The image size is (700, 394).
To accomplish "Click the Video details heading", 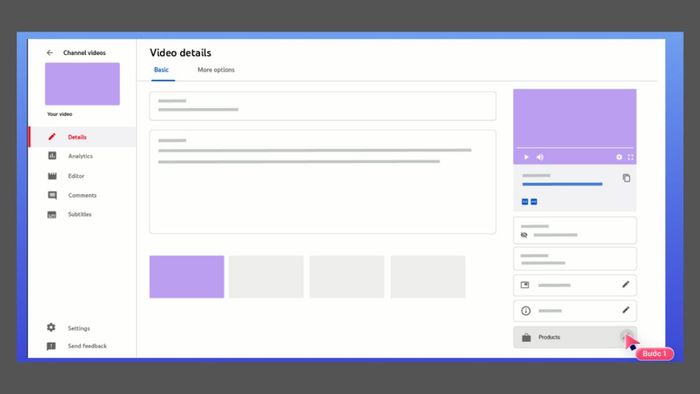I will pos(180,53).
